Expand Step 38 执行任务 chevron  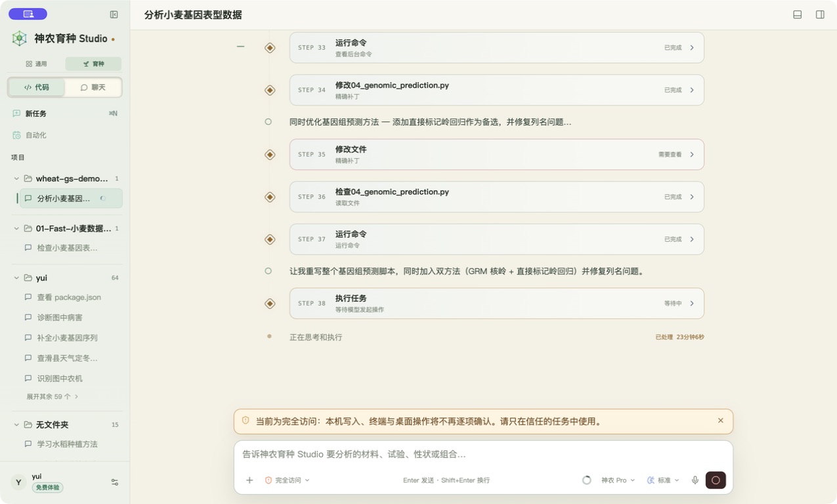[x=692, y=304]
